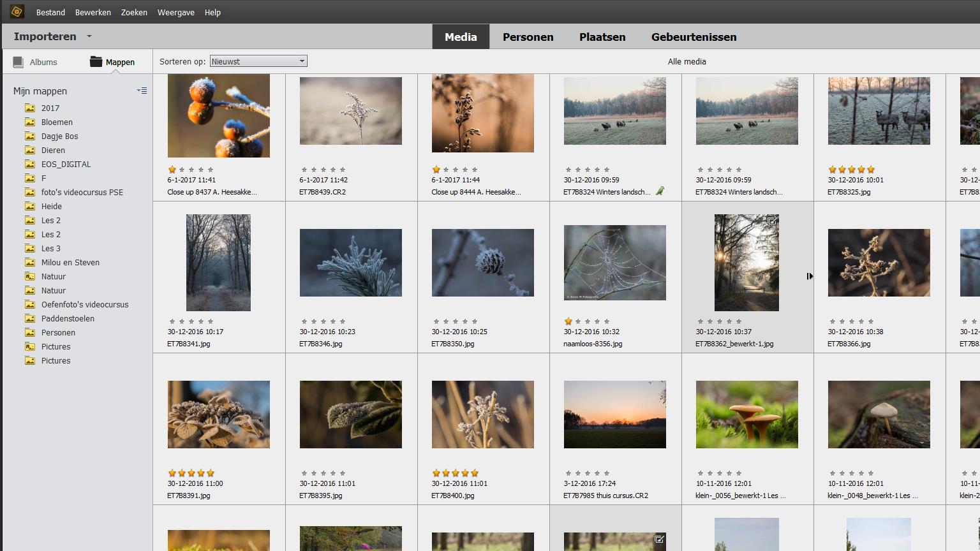Click the folder icon next to Dieren
The width and height of the screenshot is (980, 551).
[30, 150]
